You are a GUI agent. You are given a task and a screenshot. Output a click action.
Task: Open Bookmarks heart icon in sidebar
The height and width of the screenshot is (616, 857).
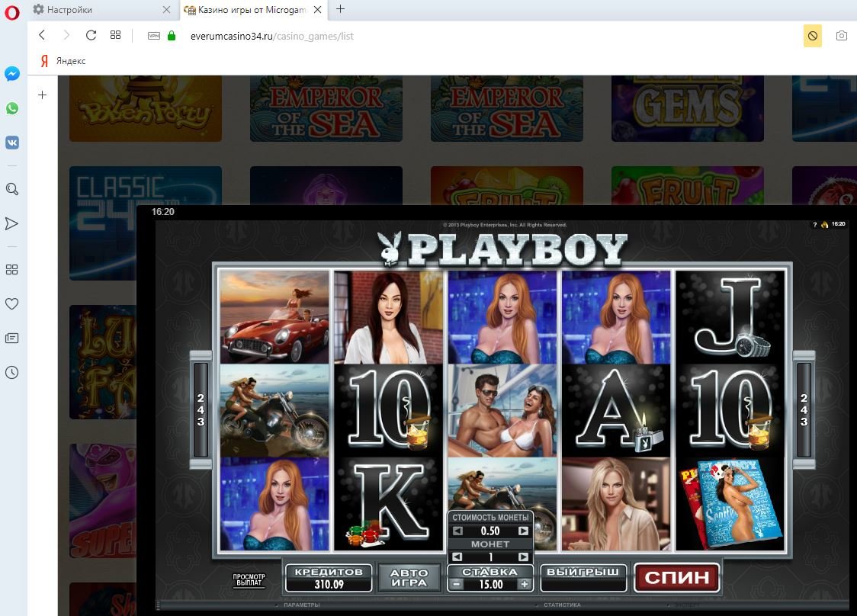(x=12, y=303)
